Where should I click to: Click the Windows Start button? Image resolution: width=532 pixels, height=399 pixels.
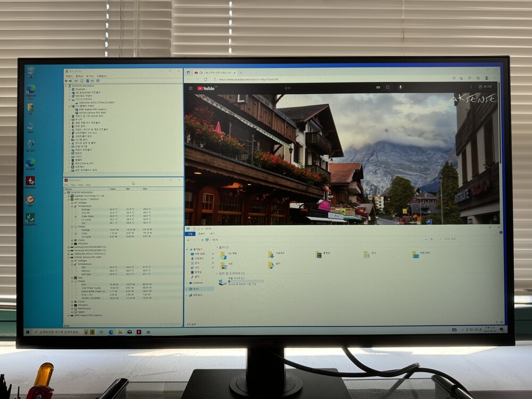click(28, 332)
